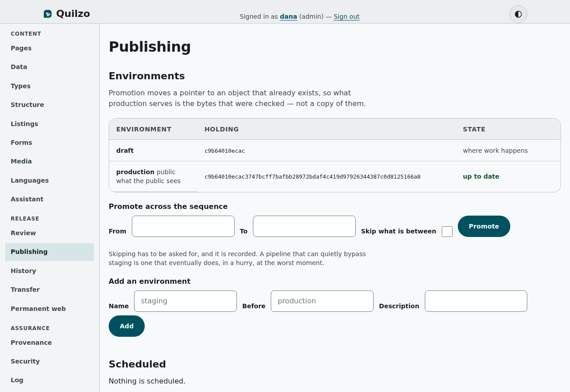The image size is (570, 392).
Task: Open Pages in the sidebar
Action: 49,48
